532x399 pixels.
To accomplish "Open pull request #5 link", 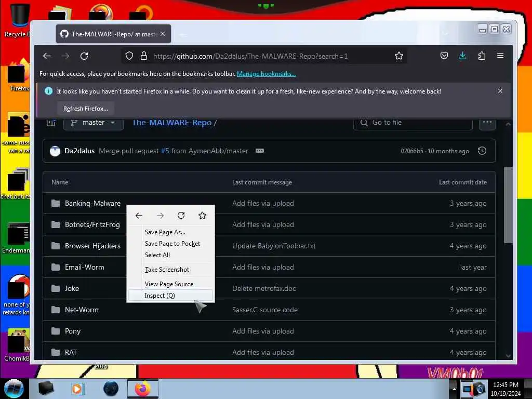I will point(165,151).
